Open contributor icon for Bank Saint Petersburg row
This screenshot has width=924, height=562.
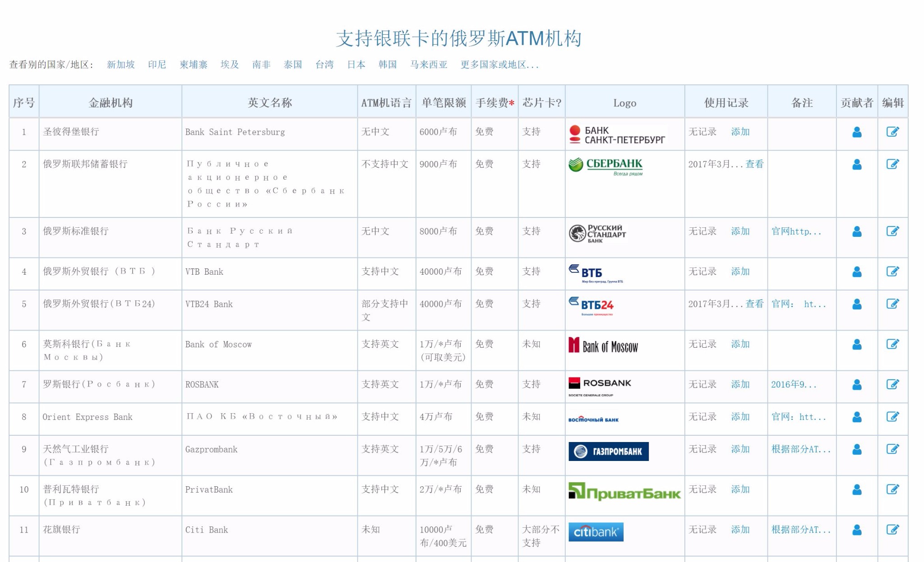(857, 132)
